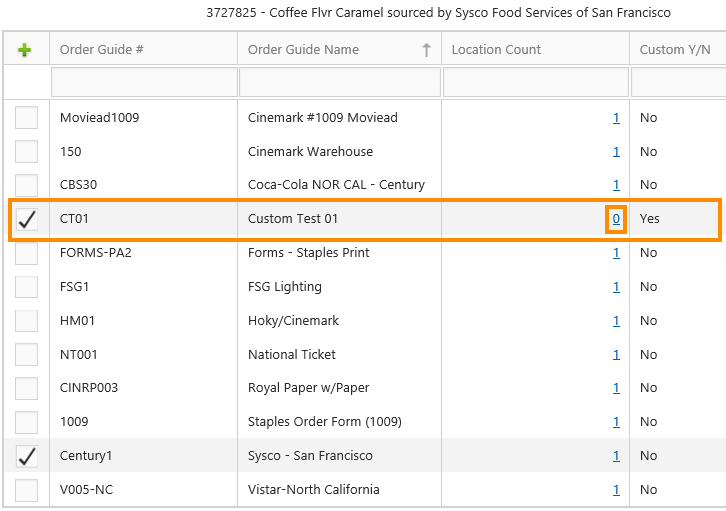Check the Moviead1009 row checkbox
Image resolution: width=726 pixels, height=511 pixels.
coord(26,118)
